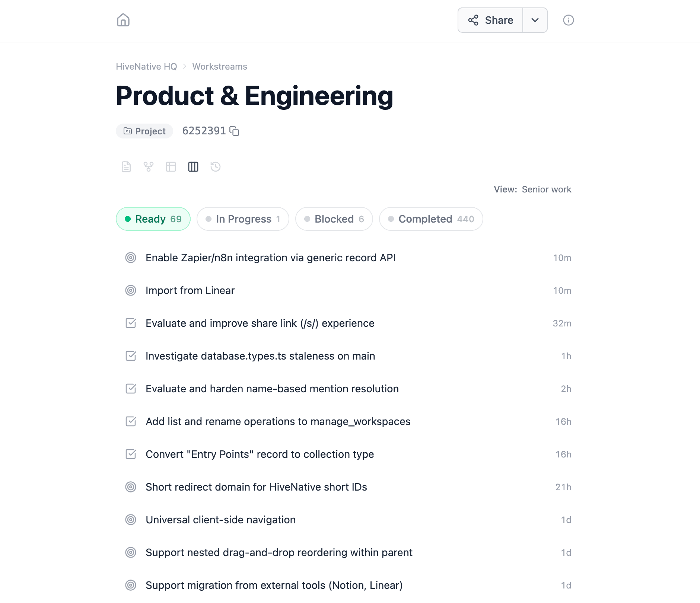Open the Senior work view selector
This screenshot has width=700, height=603.
coord(546,189)
